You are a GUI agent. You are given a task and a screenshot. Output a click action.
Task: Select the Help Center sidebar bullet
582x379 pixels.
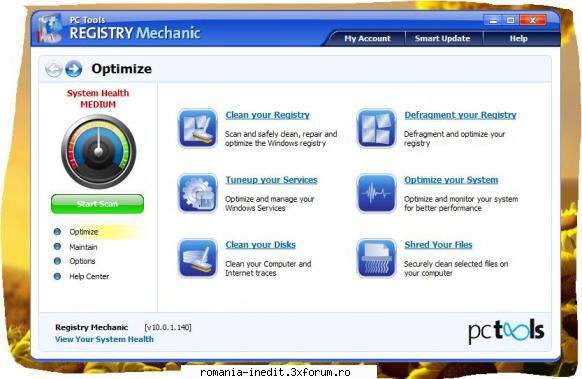(57, 276)
